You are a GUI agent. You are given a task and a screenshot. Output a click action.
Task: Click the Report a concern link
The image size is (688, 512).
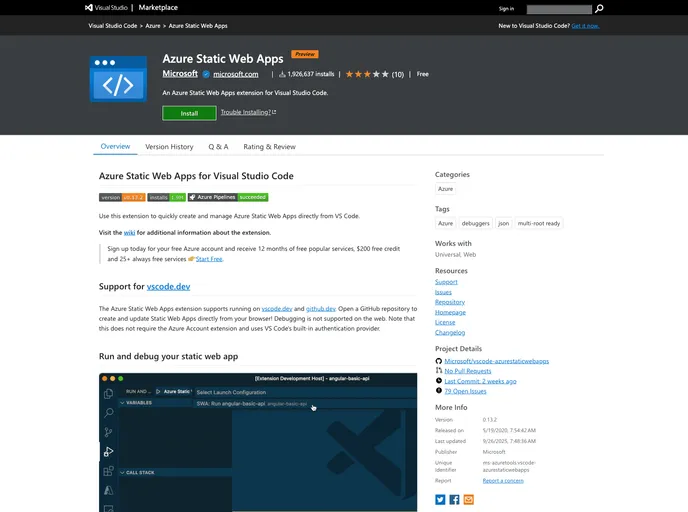[x=503, y=481]
